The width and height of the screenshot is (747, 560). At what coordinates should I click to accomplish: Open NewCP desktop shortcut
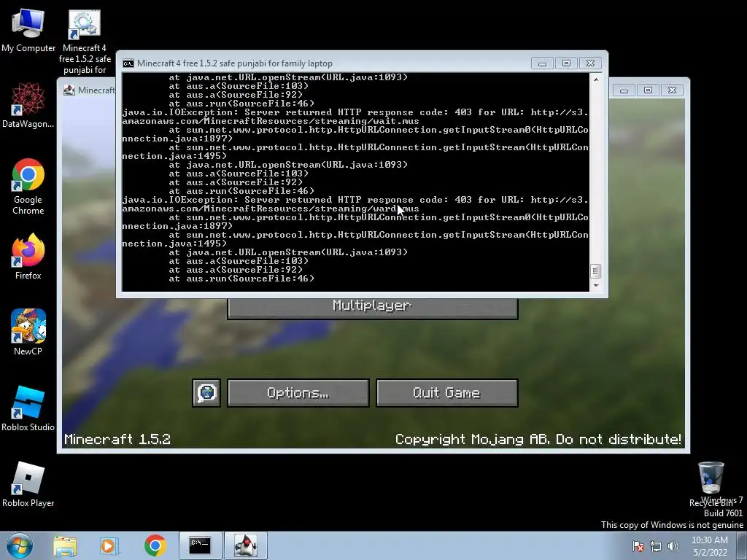pyautogui.click(x=28, y=332)
